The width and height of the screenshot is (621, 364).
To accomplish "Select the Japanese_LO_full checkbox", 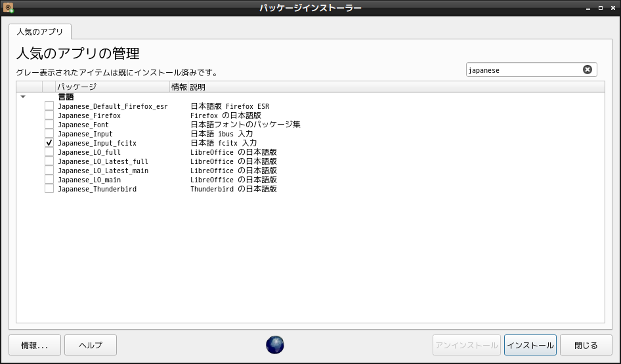I will 49,152.
